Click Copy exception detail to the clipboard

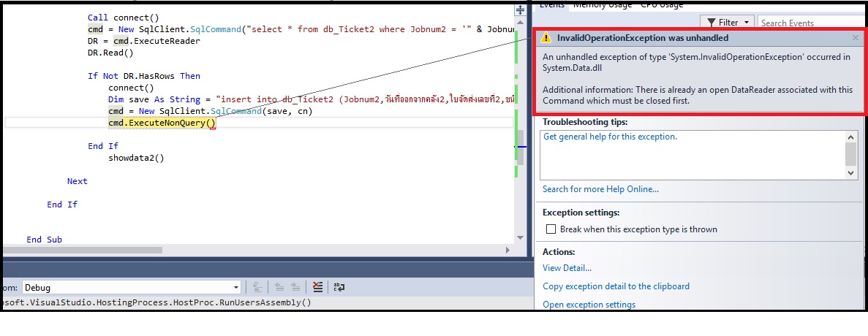point(616,286)
